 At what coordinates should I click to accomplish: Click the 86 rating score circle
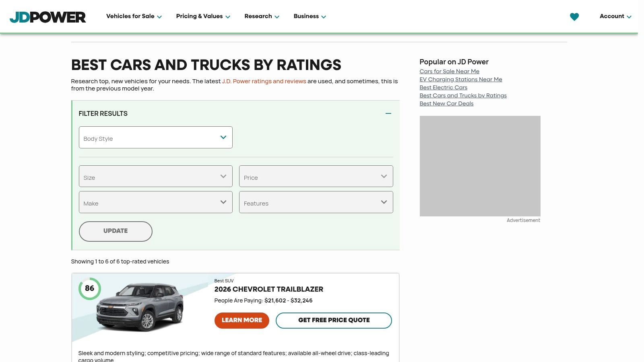click(89, 288)
